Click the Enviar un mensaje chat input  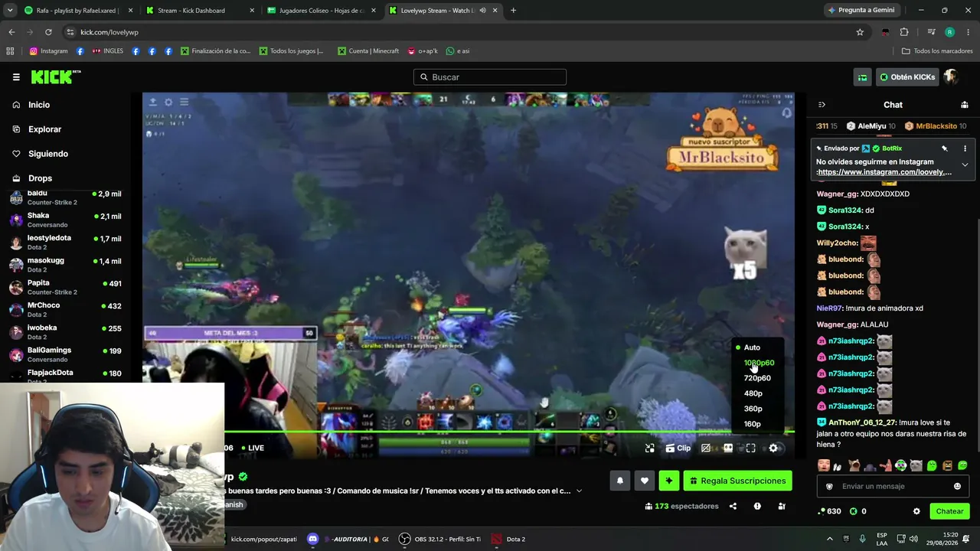coord(892,486)
